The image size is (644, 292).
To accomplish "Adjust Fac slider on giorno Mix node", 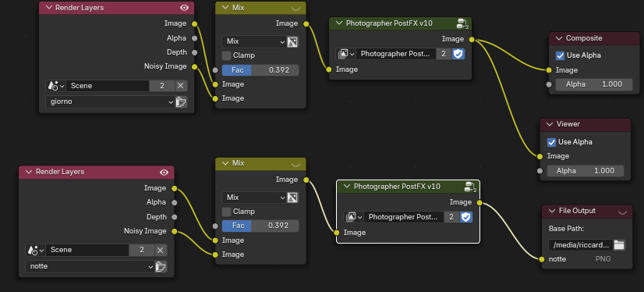I will [x=260, y=70].
